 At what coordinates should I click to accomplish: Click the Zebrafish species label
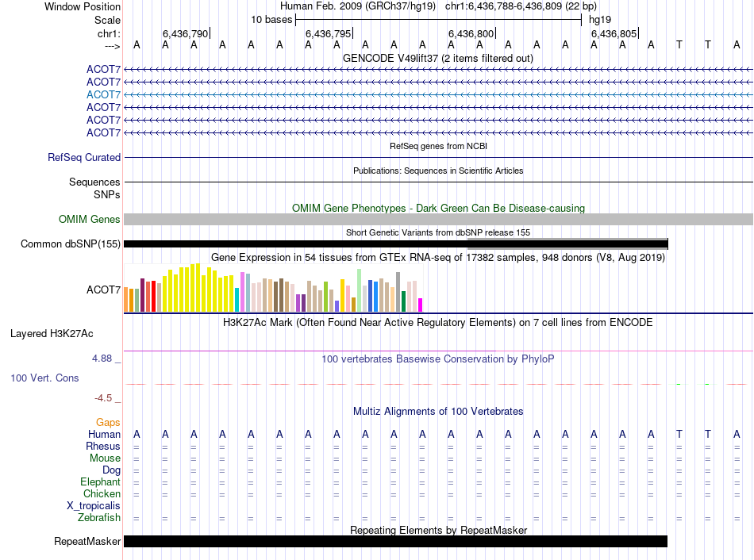(99, 518)
